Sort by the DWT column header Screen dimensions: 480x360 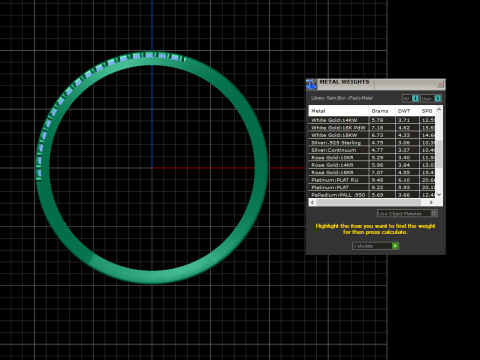pyautogui.click(x=407, y=111)
